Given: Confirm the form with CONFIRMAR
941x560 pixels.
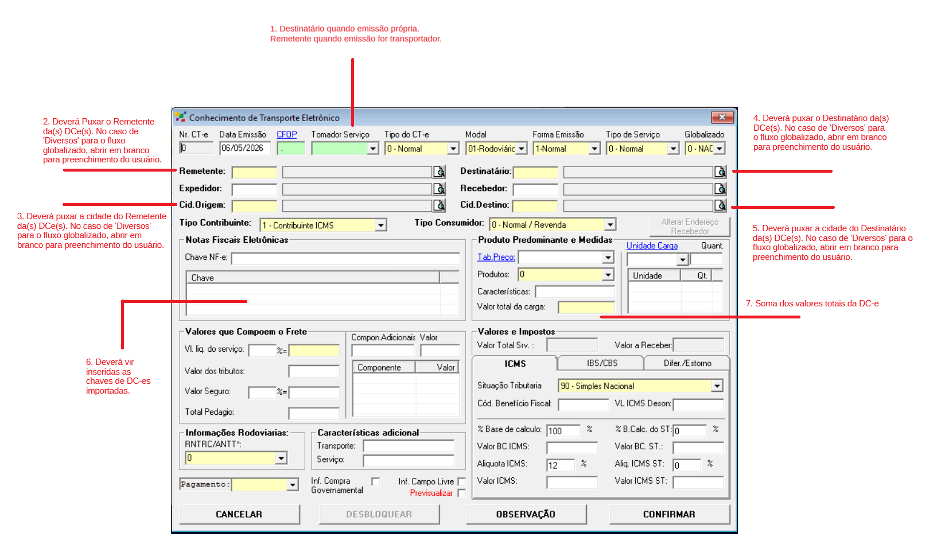Looking at the screenshot, I should point(669,514).
